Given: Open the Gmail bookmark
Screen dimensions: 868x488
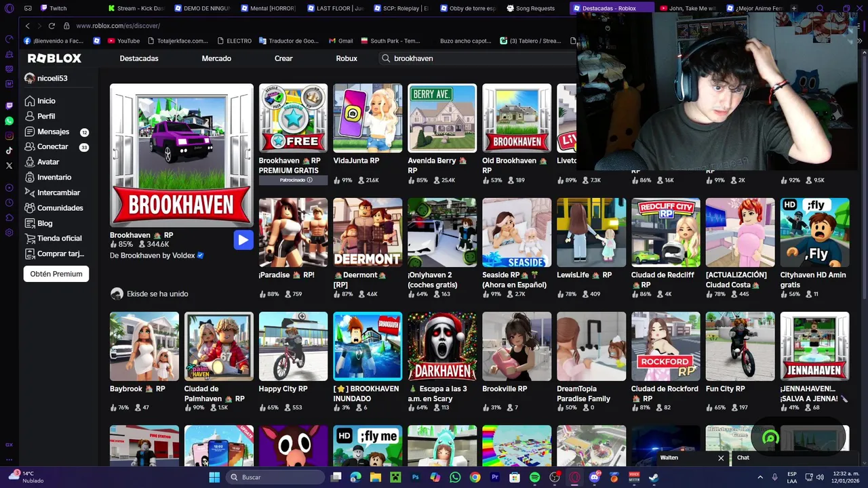Looking at the screenshot, I should point(340,41).
